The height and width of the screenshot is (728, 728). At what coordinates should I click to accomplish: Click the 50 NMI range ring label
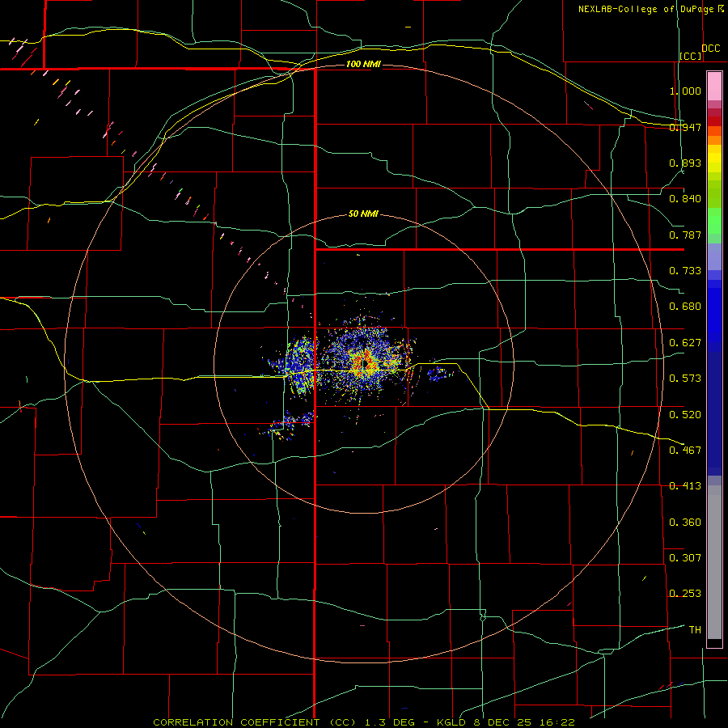click(363, 214)
